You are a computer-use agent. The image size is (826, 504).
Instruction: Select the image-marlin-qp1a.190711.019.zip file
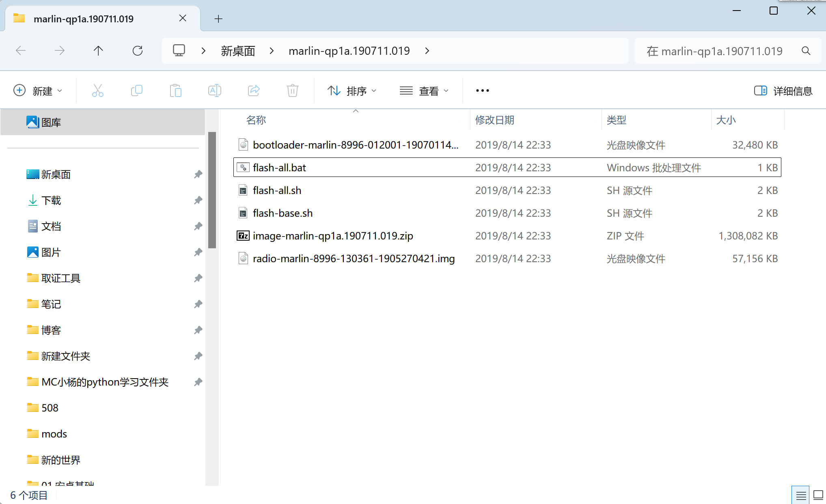pyautogui.click(x=332, y=236)
